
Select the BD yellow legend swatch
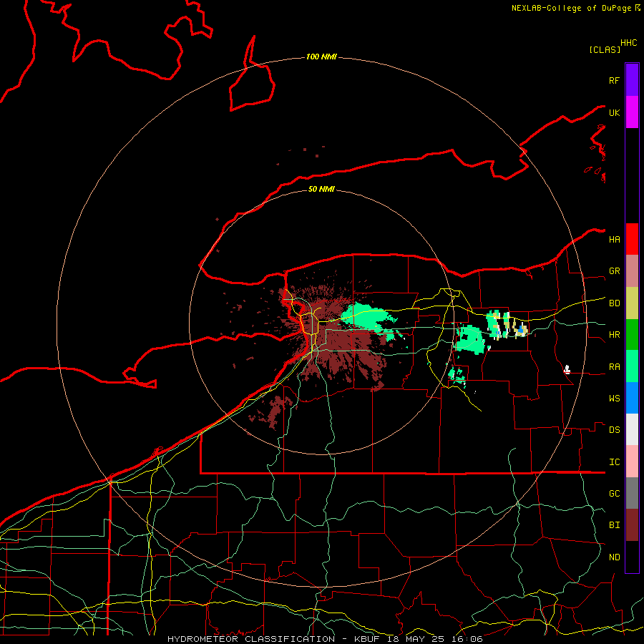(632, 303)
